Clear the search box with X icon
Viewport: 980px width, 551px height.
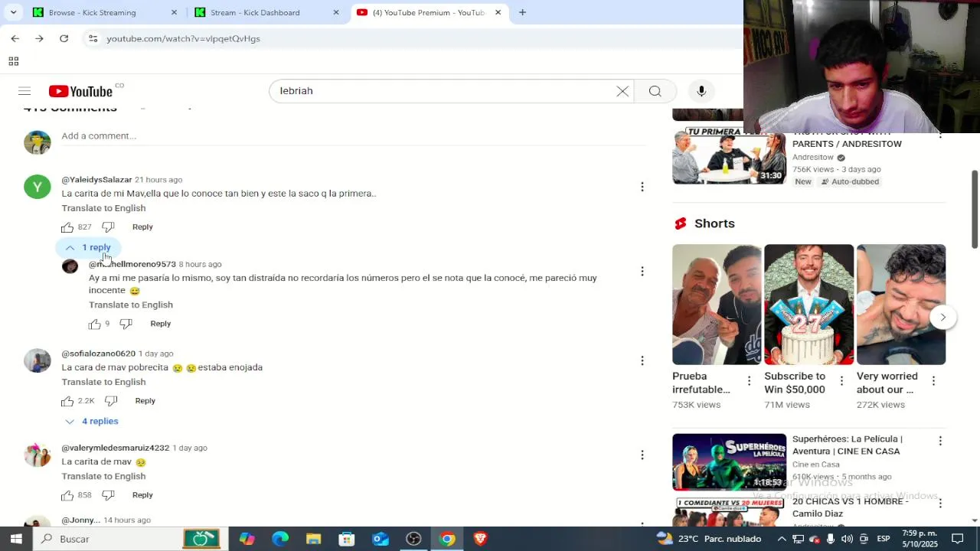[x=622, y=91]
